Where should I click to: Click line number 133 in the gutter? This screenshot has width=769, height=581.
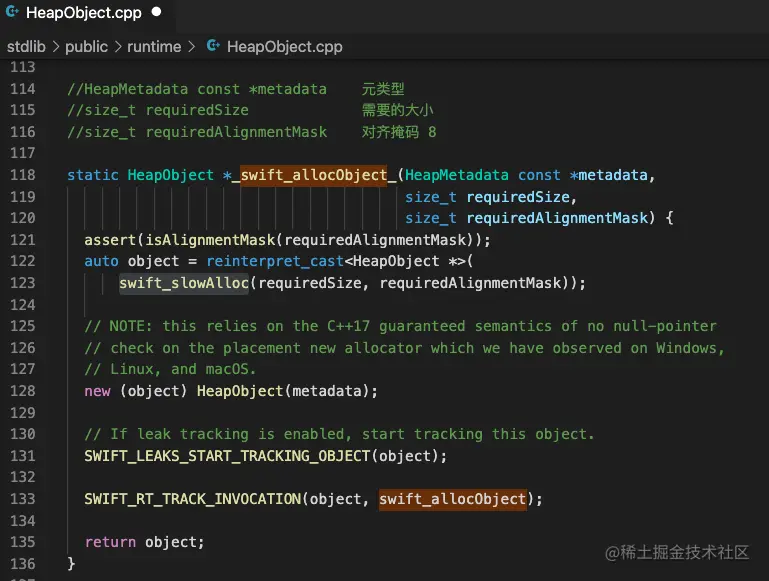23,499
